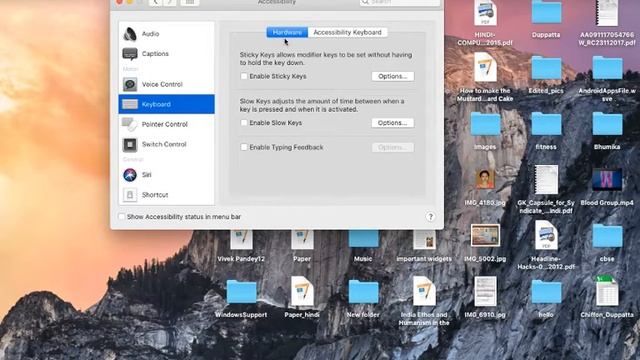Screen dimensions: 640x360
Task: Select Audio in the Accessibility sidebar
Action: click(166, 34)
